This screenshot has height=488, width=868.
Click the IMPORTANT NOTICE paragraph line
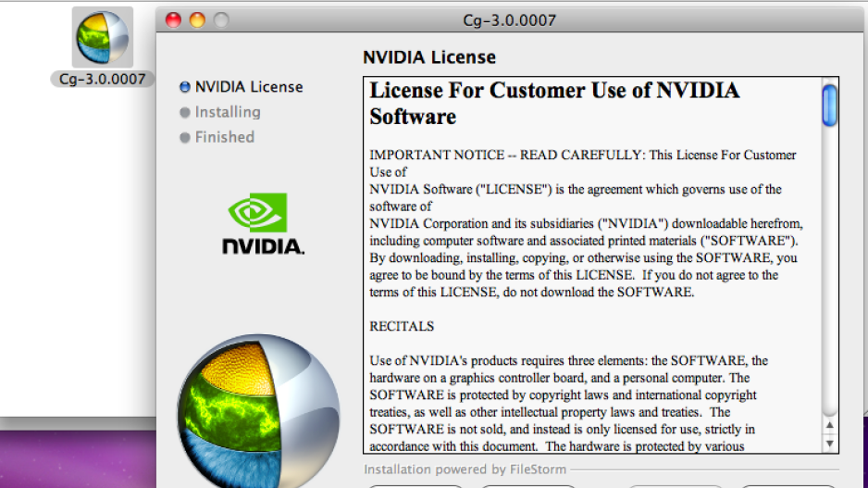tap(582, 155)
